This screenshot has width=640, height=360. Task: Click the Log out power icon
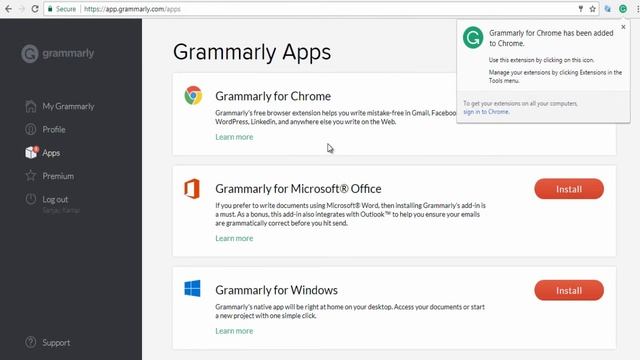click(31, 199)
